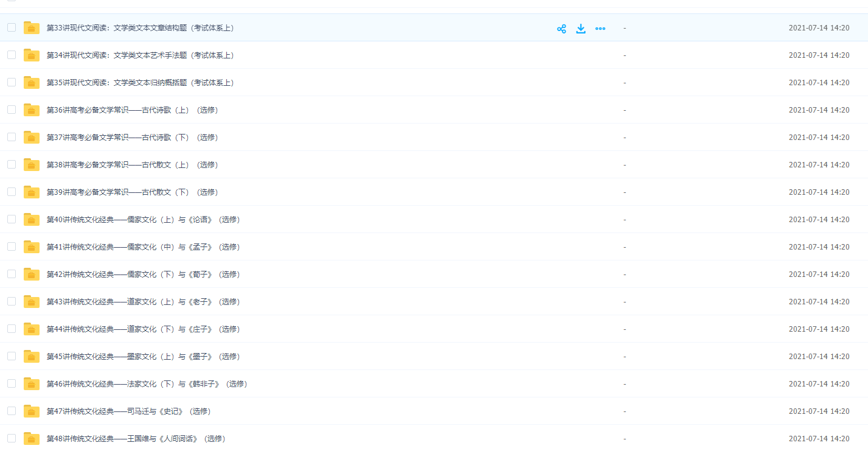The image size is (868, 451).
Task: Check the box beside 第41讲《孟子》
Action: pos(12,246)
